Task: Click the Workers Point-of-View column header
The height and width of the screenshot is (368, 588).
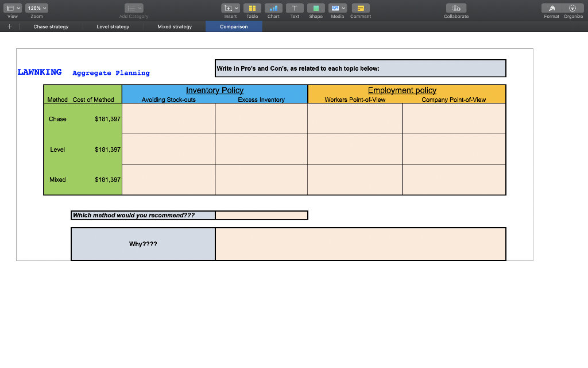Action: (355, 99)
